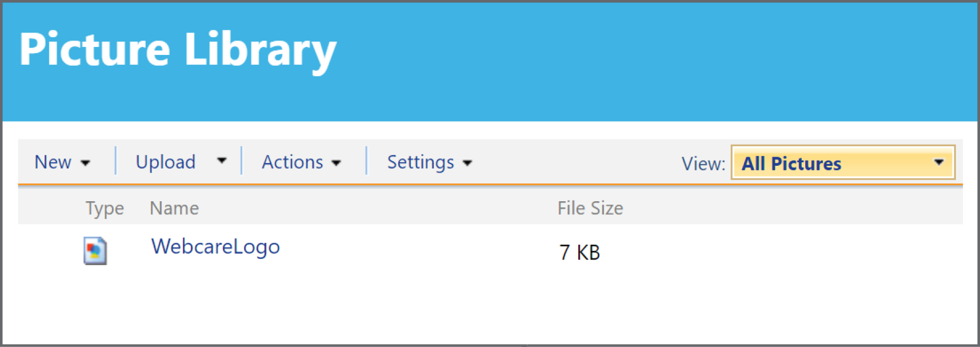Select the All Pictures view box

(843, 163)
